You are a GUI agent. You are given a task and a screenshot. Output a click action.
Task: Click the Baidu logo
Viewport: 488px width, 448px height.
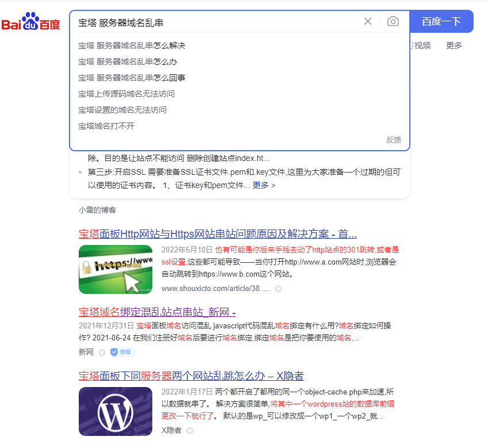(30, 21)
